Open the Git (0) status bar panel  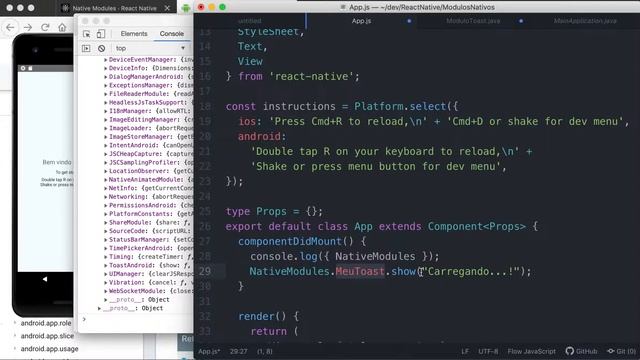[x=622, y=351]
